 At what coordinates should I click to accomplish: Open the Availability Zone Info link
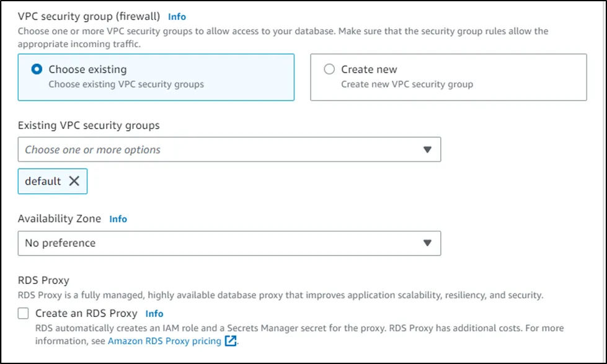pos(118,219)
